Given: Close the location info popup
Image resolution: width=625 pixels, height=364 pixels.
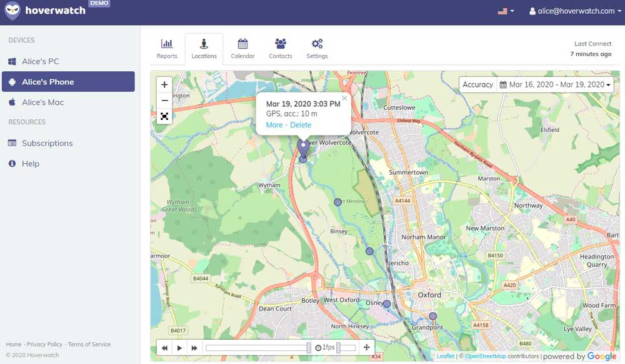Looking at the screenshot, I should point(344,98).
